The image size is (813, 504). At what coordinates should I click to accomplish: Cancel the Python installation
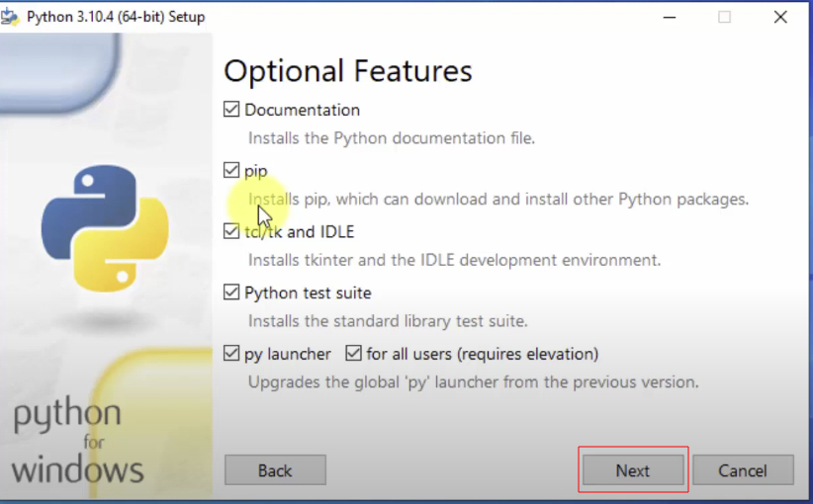(x=743, y=470)
